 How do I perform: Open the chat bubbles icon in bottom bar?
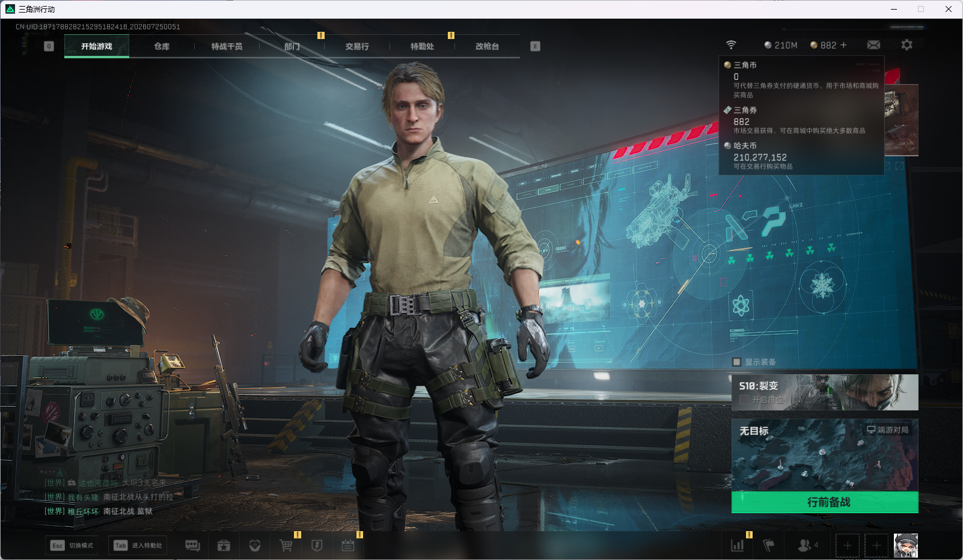tap(192, 546)
